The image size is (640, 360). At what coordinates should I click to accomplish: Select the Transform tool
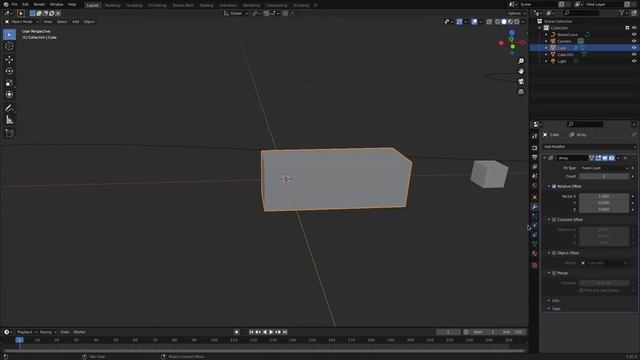point(9,95)
